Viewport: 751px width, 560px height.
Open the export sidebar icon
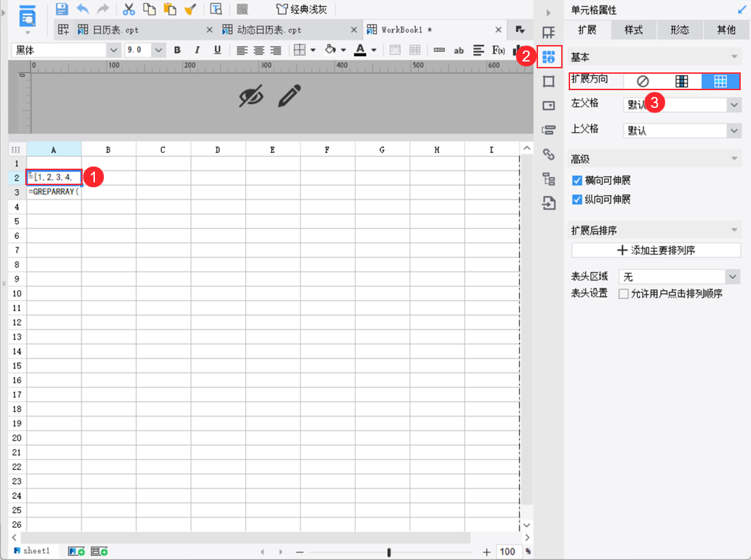click(549, 203)
